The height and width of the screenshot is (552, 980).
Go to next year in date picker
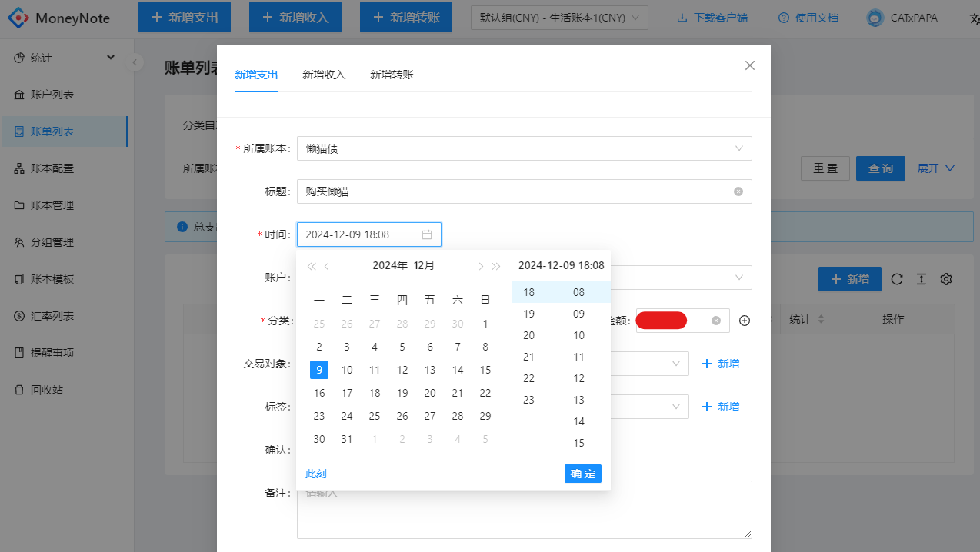[496, 266]
